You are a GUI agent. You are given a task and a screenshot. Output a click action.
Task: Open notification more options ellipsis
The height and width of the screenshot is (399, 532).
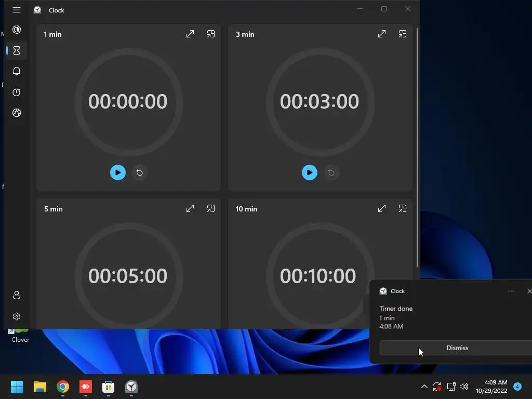(x=511, y=291)
